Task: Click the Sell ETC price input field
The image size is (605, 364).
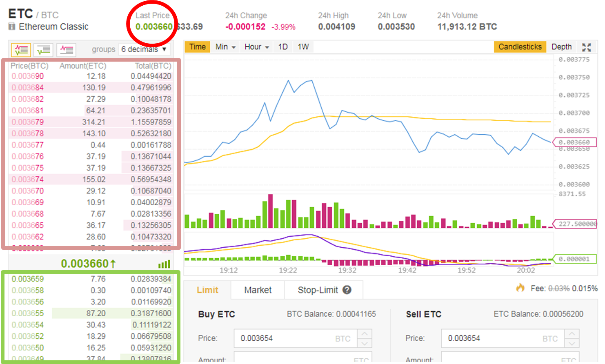Action: (x=503, y=338)
